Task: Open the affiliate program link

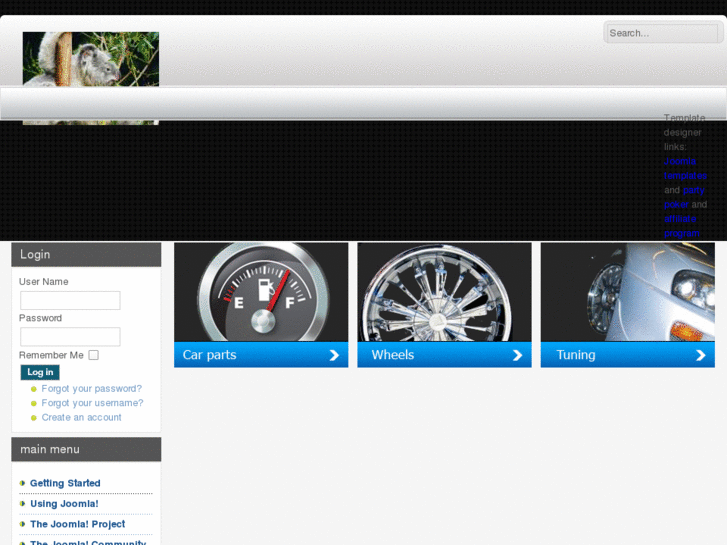Action: click(682, 226)
